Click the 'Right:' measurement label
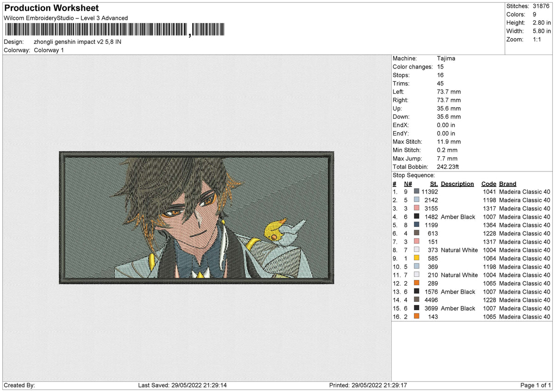Viewport: 555px width, 392px height. 401,100
